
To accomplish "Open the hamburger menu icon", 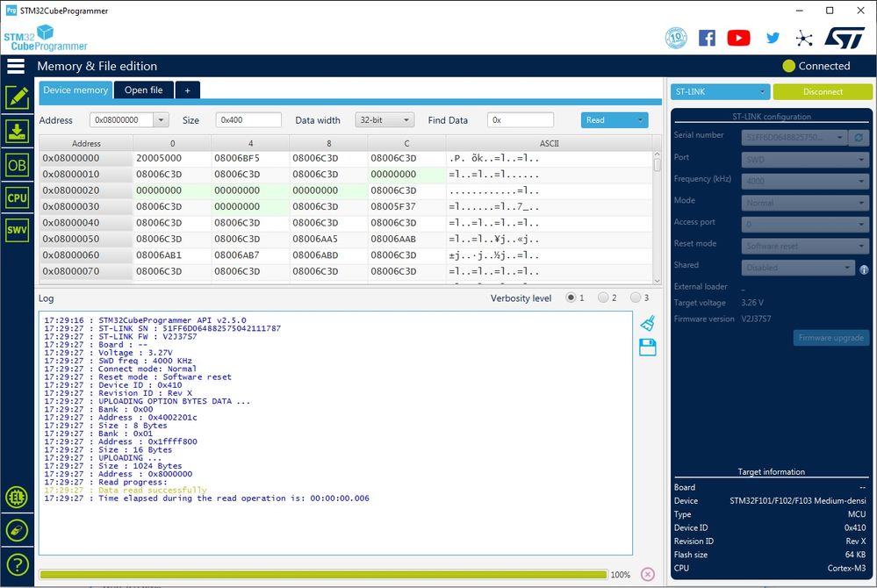I will pos(16,66).
